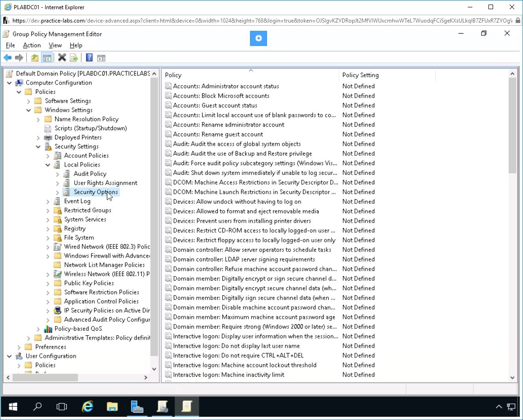Sort by the Policy column header
The width and height of the screenshot is (523, 420).
pyautogui.click(x=251, y=75)
